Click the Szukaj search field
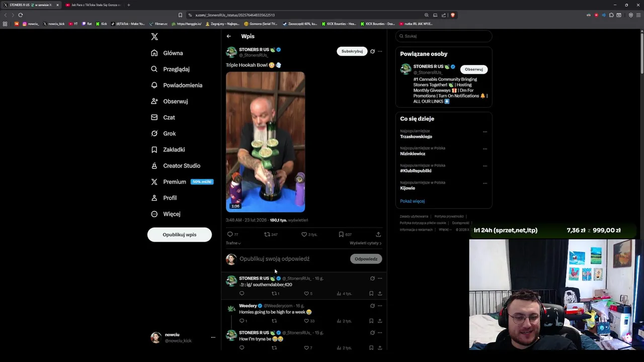644x362 pixels. coord(444,36)
